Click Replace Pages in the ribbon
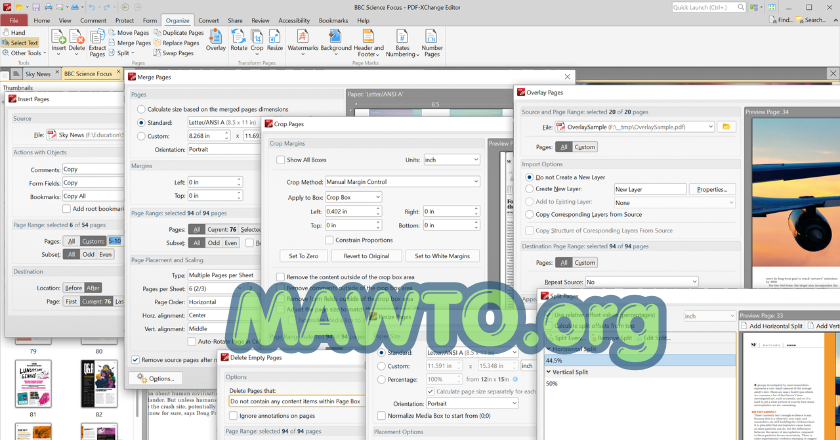This screenshot has width=840, height=440. [x=177, y=43]
